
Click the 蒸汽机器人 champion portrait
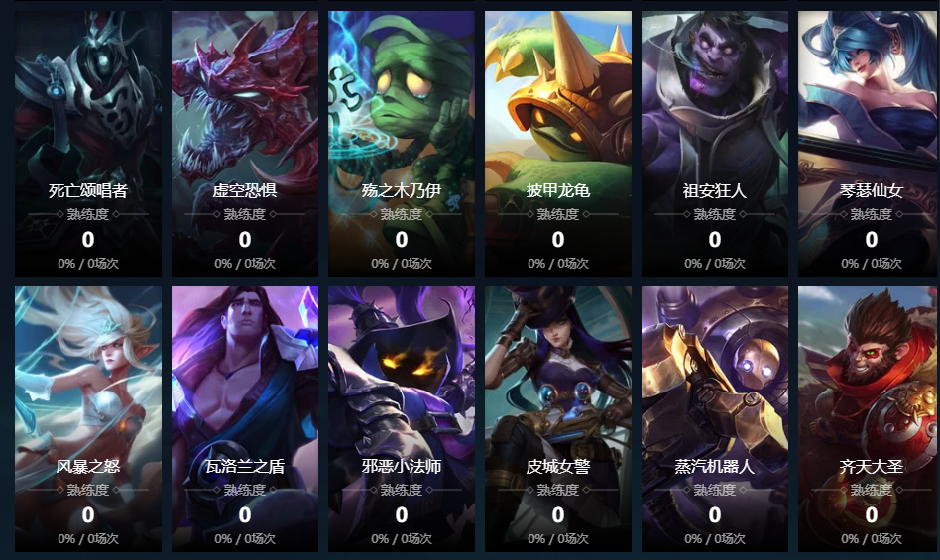[x=715, y=418]
